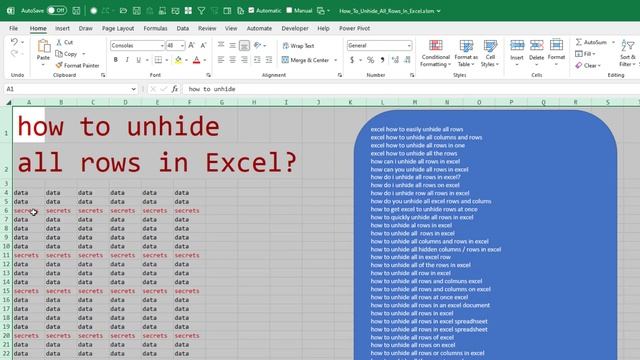Click the Cut scissors icon
640x360 pixels.
[59, 42]
